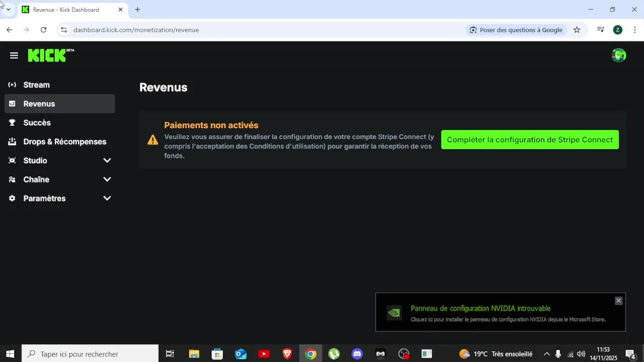Click 'Panneau de configuration NVIDIA introuvable' text
Viewport: 644px width, 362px height.
(x=480, y=308)
